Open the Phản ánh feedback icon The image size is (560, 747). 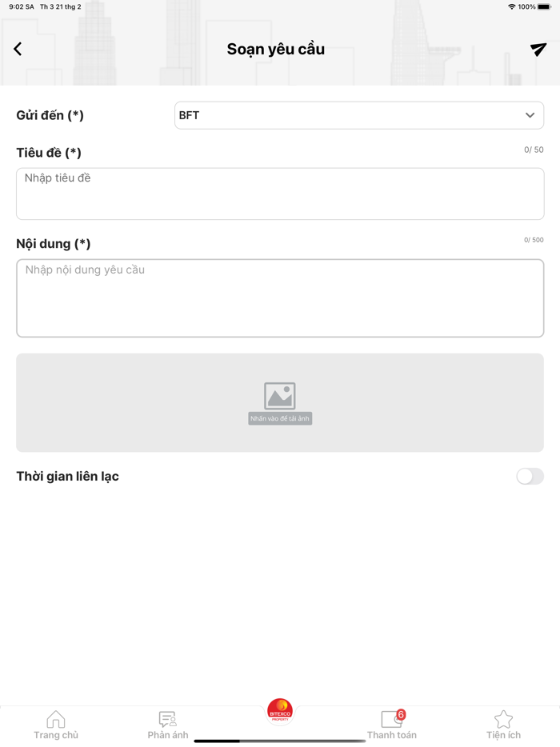point(167,719)
